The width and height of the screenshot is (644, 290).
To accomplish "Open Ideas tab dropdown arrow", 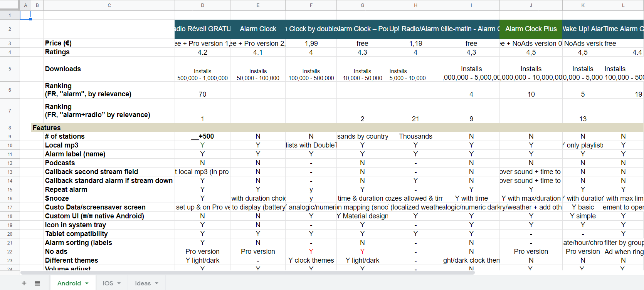I will 157,283.
